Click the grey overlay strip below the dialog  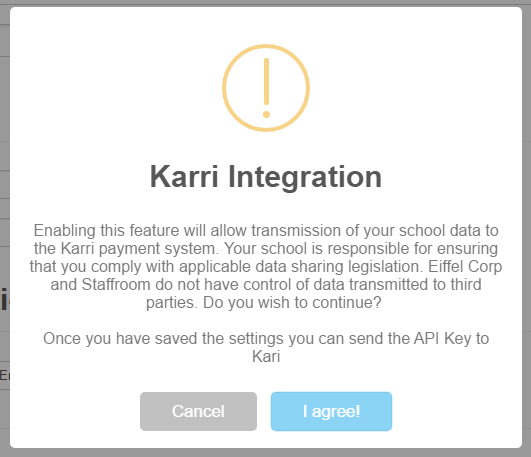pos(266,453)
